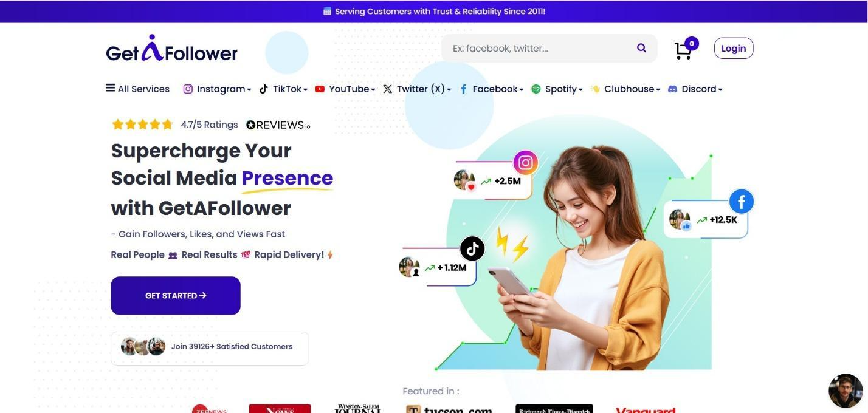Open the shopping cart icon
The image size is (868, 413).
tap(683, 50)
